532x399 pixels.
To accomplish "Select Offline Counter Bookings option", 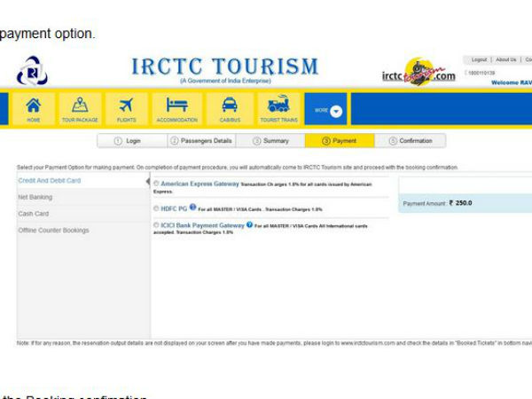I will pos(54,231).
